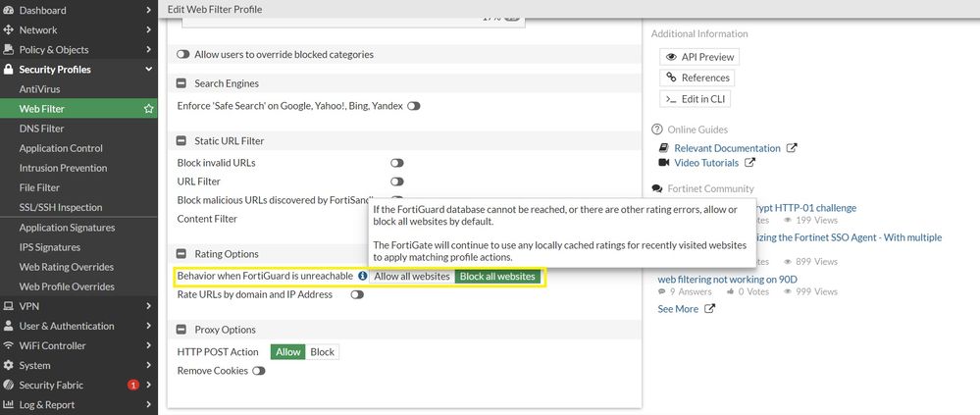Click the Security Profiles lock icon
This screenshot has height=415, width=980.
[x=9, y=70]
